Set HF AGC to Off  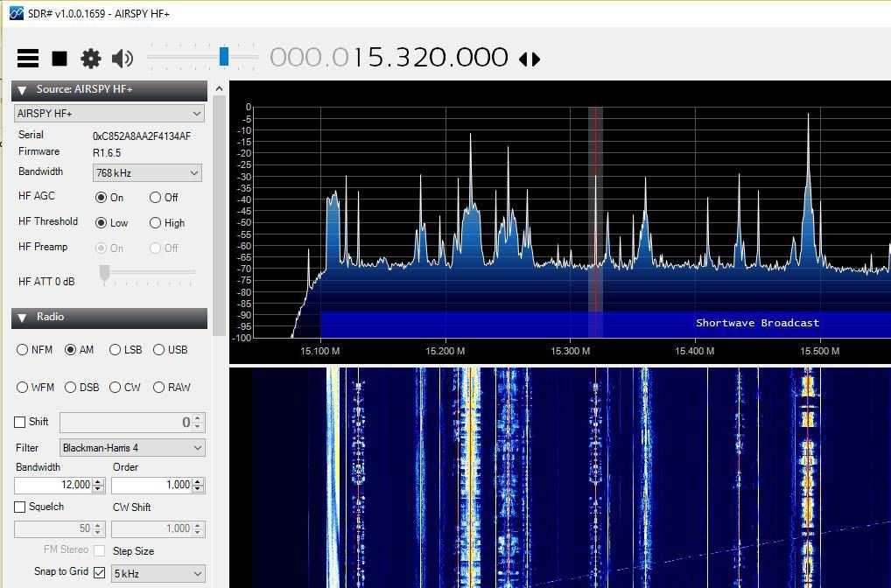[155, 198]
